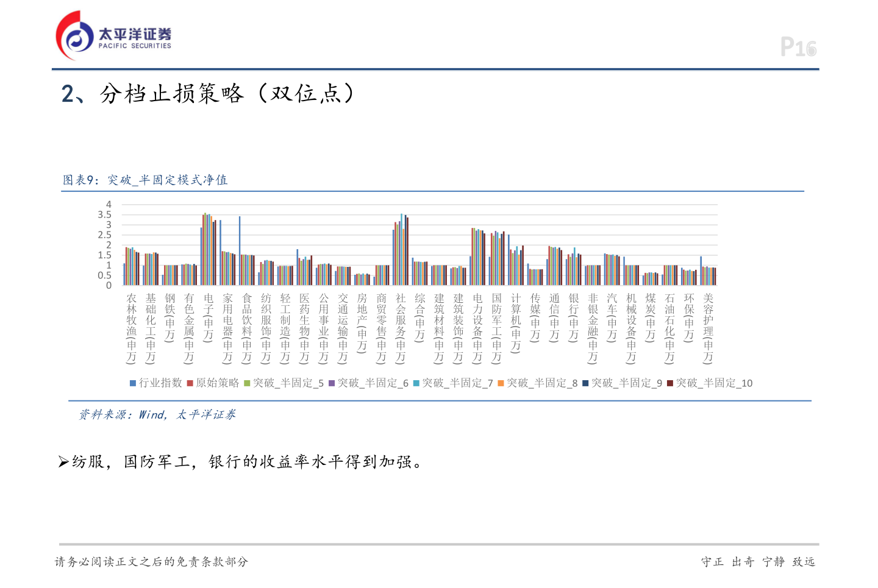Switch to page P16 indicator
Screen dimensions: 878x588
[x=799, y=47]
